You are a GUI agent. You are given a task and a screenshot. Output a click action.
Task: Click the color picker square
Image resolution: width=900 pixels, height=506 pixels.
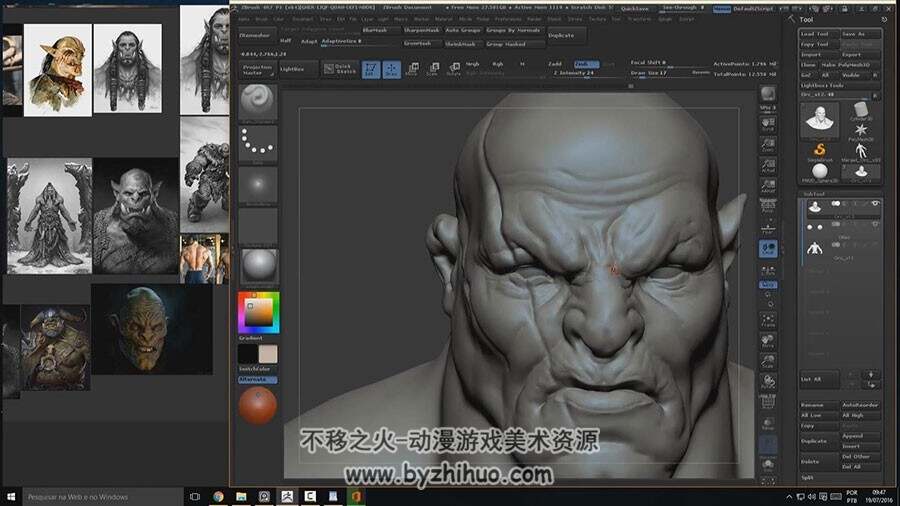[258, 312]
